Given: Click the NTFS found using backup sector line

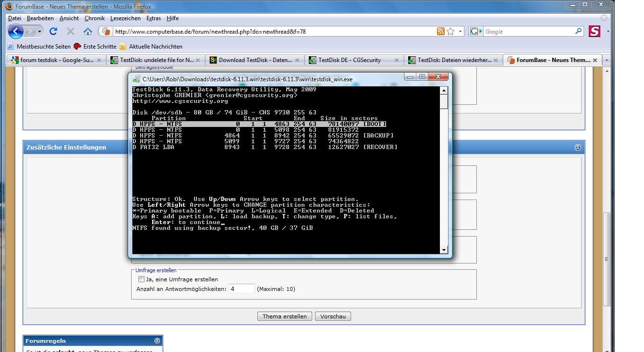Looking at the screenshot, I should click(x=222, y=228).
